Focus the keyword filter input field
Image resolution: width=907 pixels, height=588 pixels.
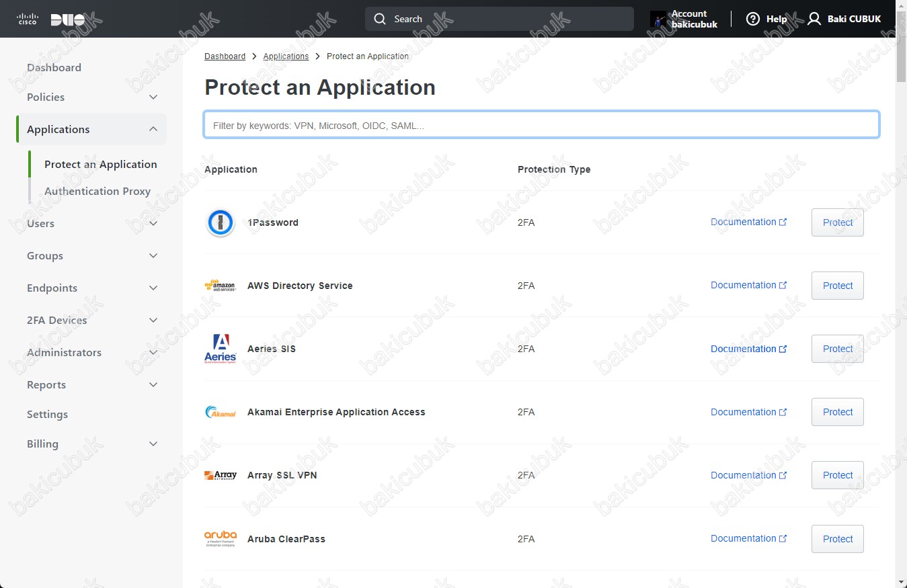click(x=541, y=125)
